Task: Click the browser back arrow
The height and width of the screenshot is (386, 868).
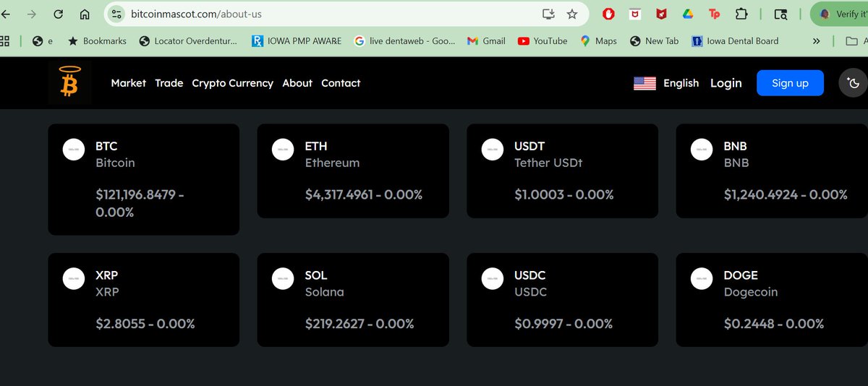Action: tap(4, 14)
